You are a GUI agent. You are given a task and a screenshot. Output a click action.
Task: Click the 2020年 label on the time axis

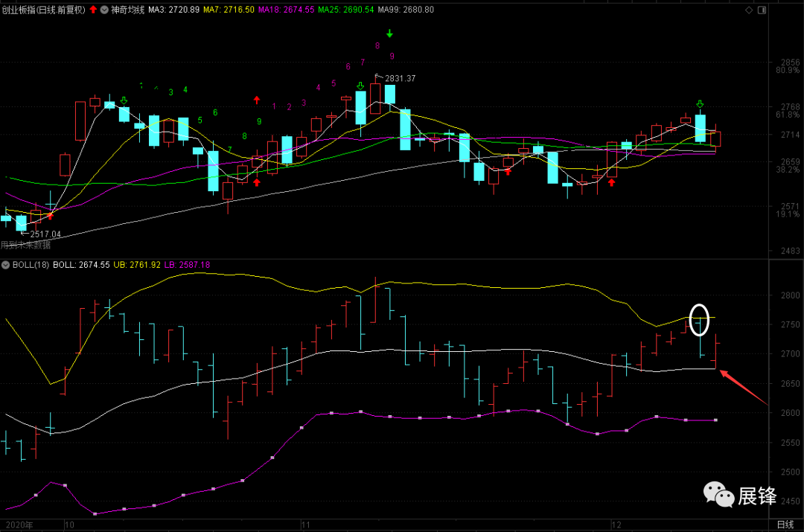pos(19,525)
